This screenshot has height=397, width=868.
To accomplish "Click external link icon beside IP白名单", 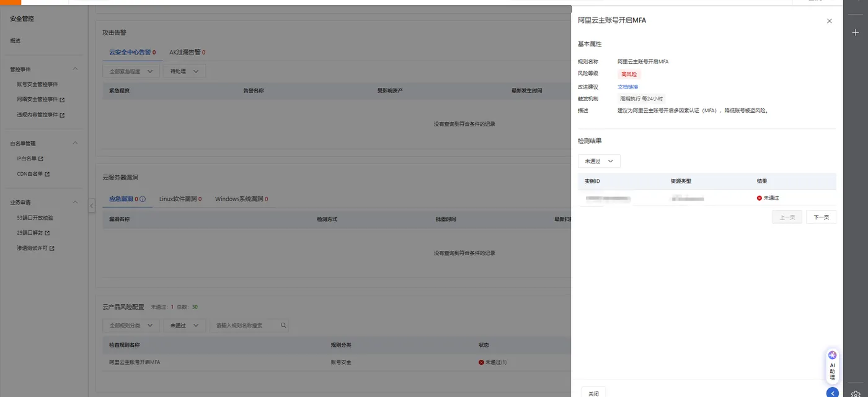I will [x=41, y=159].
